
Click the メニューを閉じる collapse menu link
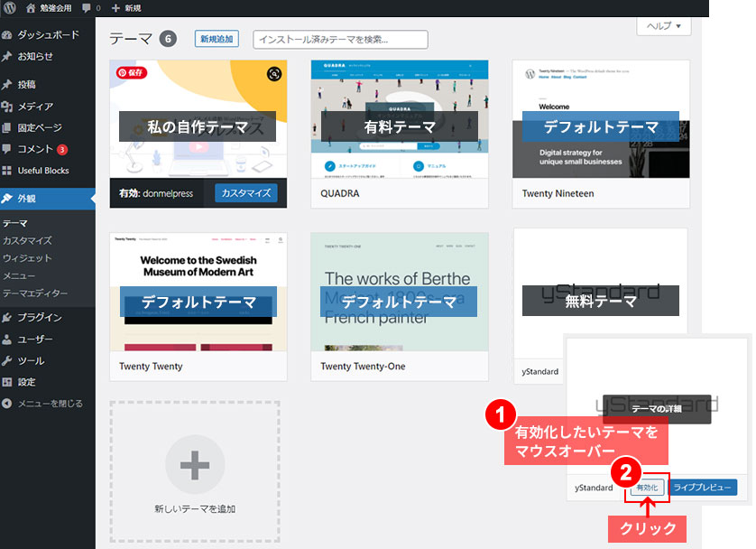[51, 404]
